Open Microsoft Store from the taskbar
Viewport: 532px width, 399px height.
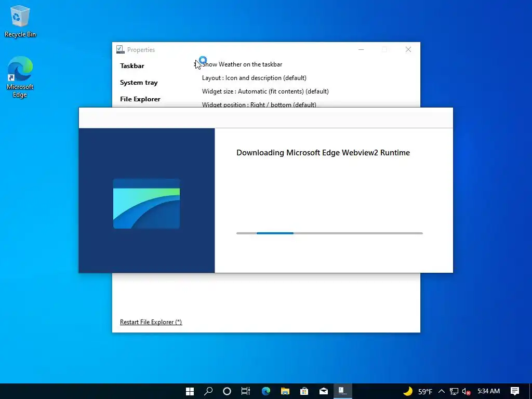pyautogui.click(x=304, y=391)
